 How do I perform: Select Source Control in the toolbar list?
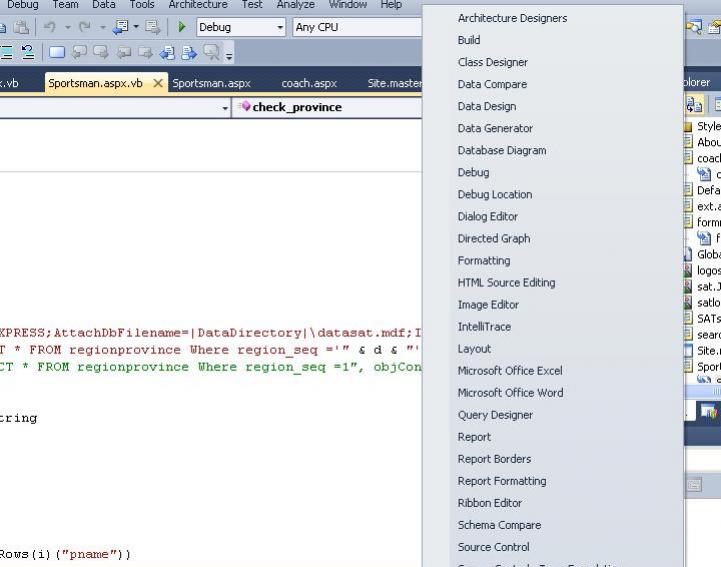pyautogui.click(x=493, y=547)
